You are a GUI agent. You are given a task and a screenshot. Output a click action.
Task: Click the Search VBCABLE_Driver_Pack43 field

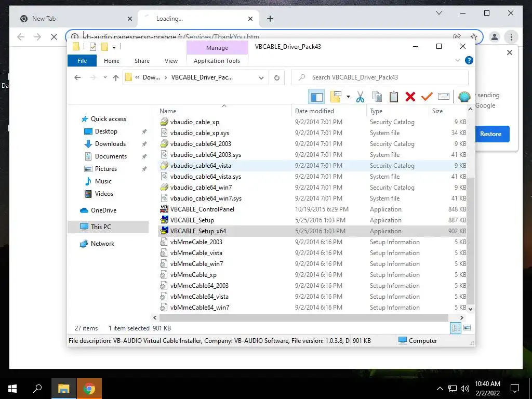[x=380, y=78]
